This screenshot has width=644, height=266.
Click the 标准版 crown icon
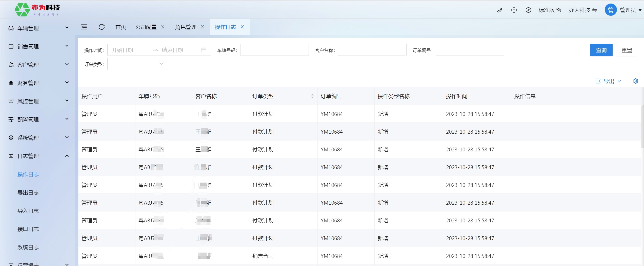pos(559,10)
